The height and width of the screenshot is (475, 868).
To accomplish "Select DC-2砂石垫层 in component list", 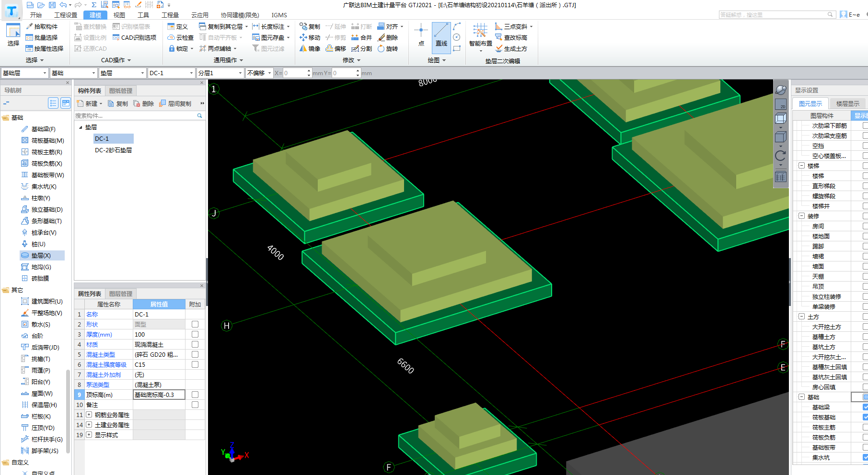I will [113, 150].
